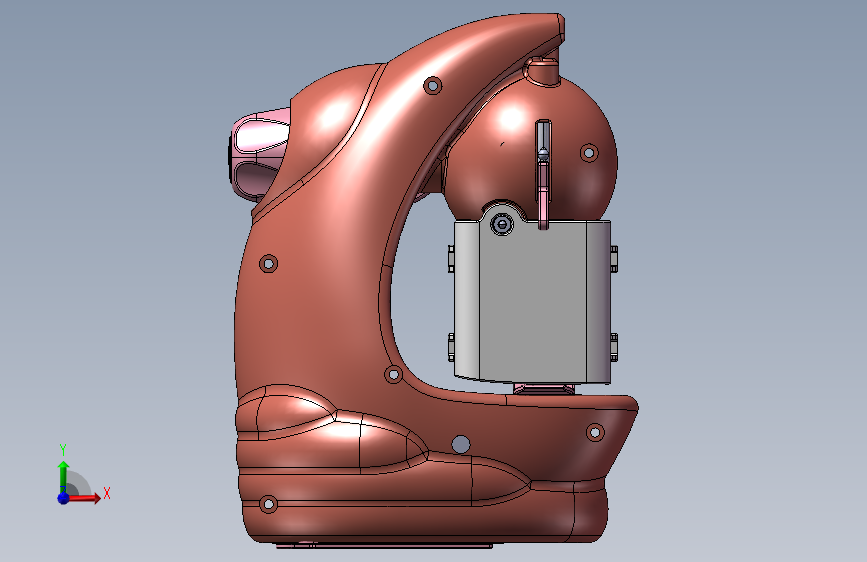Pick the screw hole at the inner curve bottom
Screen dimensions: 867x562
point(393,374)
